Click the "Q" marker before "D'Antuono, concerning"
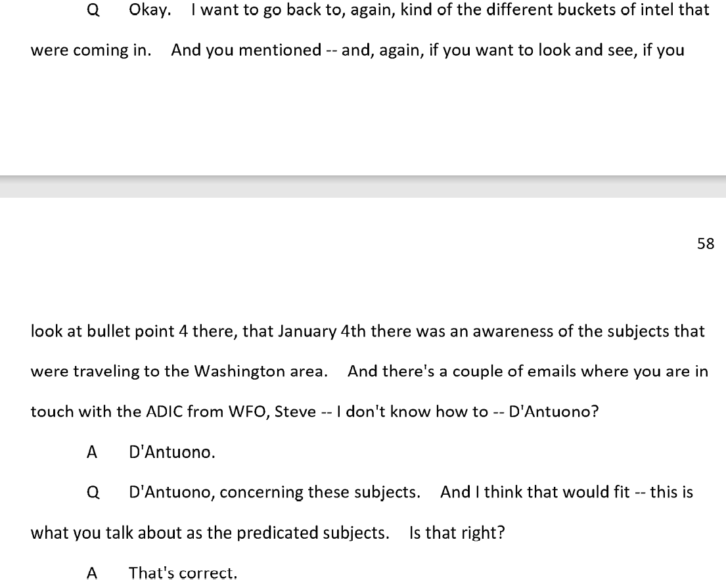 [x=93, y=492]
